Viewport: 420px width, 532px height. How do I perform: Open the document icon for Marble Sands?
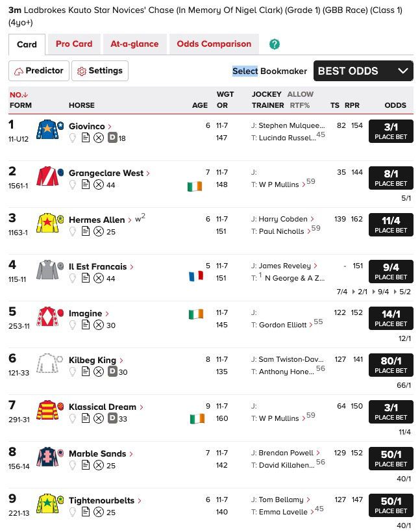pyautogui.click(x=86, y=465)
